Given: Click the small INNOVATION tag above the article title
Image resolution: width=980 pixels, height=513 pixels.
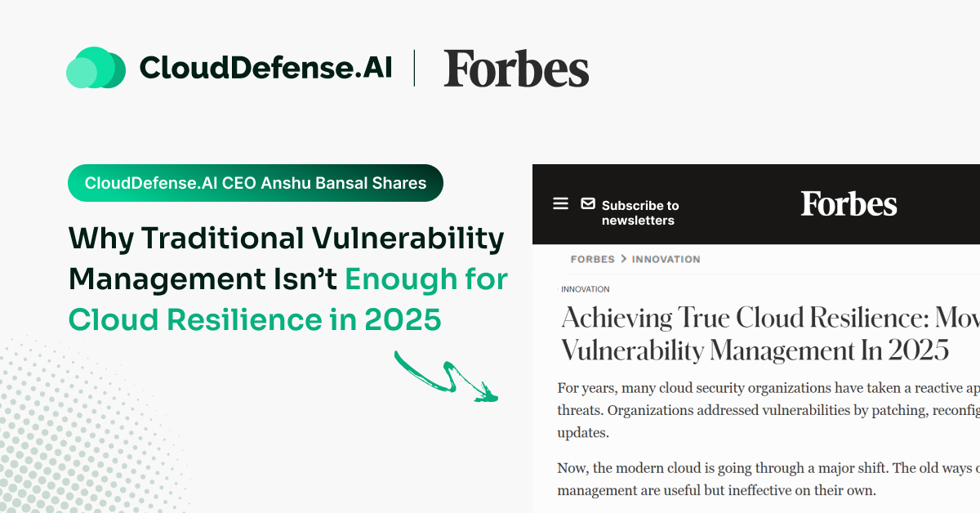Looking at the screenshot, I should (586, 289).
